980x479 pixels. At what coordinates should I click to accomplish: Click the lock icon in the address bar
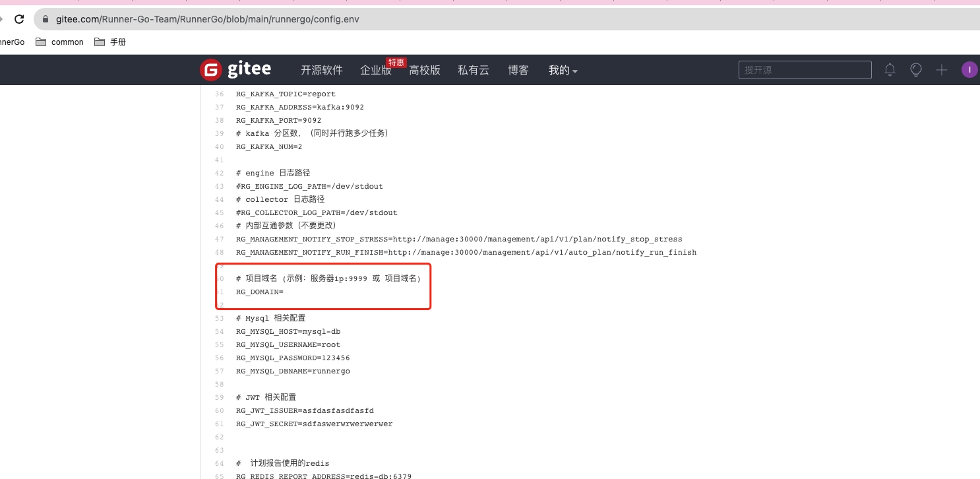(44, 19)
